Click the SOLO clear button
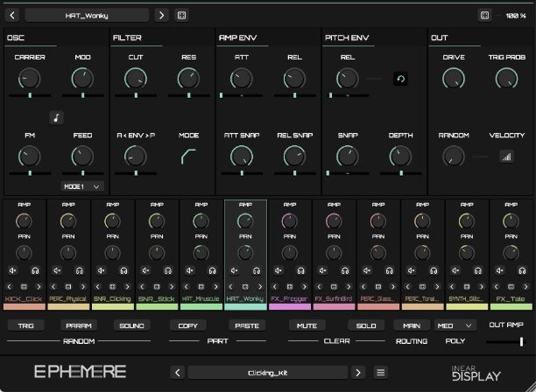Screen dimensions: 536x392 click(x=366, y=325)
